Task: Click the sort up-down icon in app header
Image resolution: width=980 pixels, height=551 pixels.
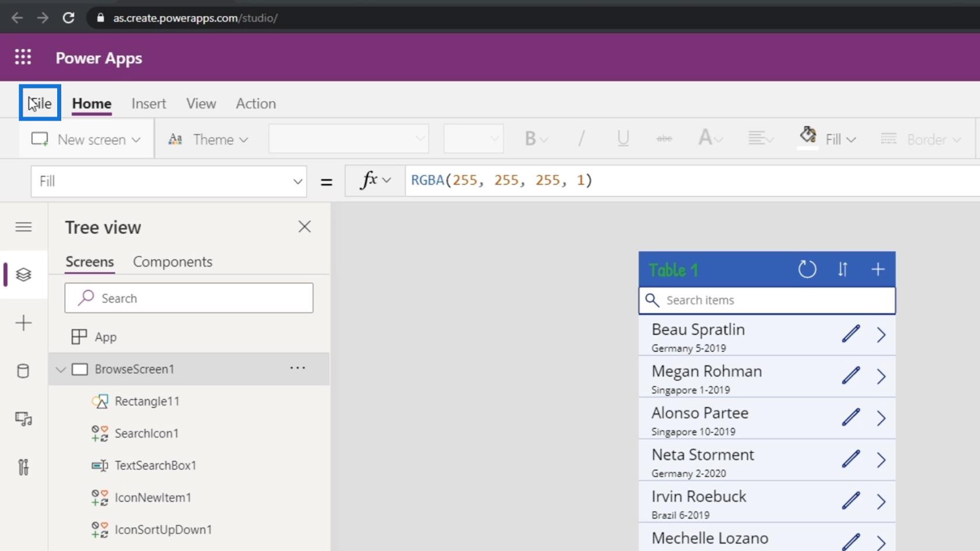Action: pos(842,269)
